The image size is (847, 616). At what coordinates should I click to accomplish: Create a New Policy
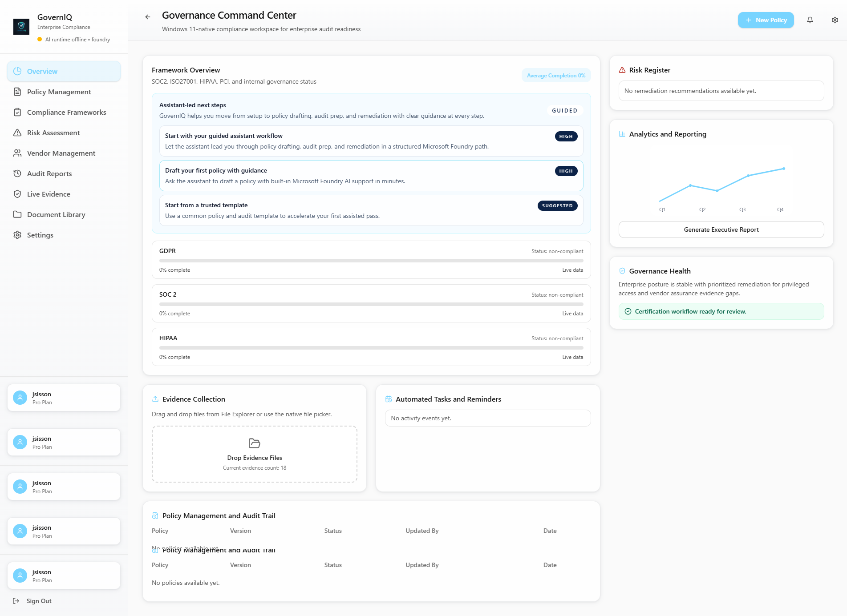point(766,20)
